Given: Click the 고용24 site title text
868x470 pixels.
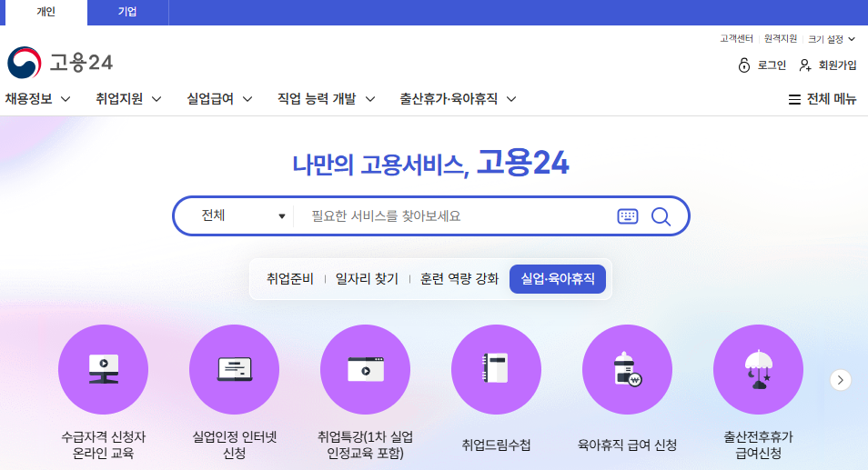Looking at the screenshot, I should point(81,63).
